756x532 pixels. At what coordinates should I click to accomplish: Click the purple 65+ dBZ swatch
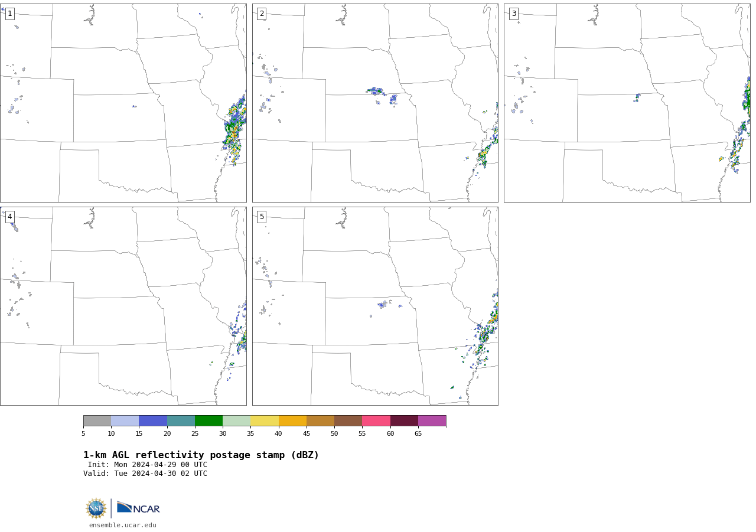click(432, 420)
